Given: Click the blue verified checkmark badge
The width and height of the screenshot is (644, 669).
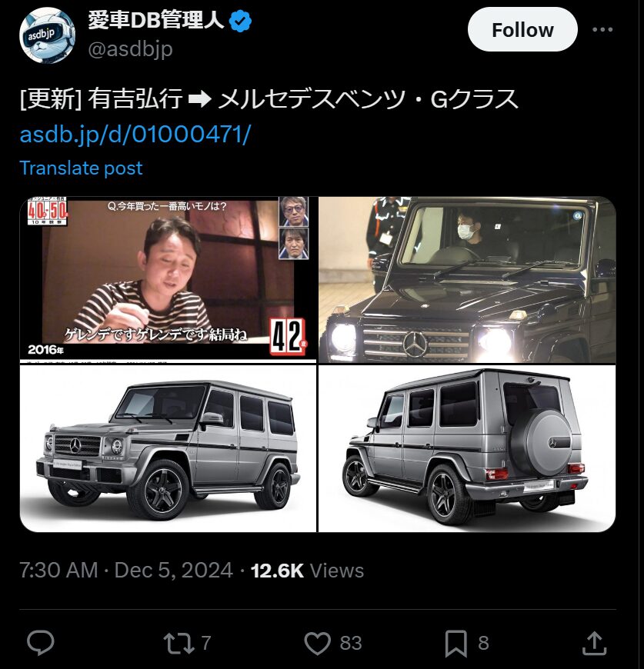Looking at the screenshot, I should [240, 22].
